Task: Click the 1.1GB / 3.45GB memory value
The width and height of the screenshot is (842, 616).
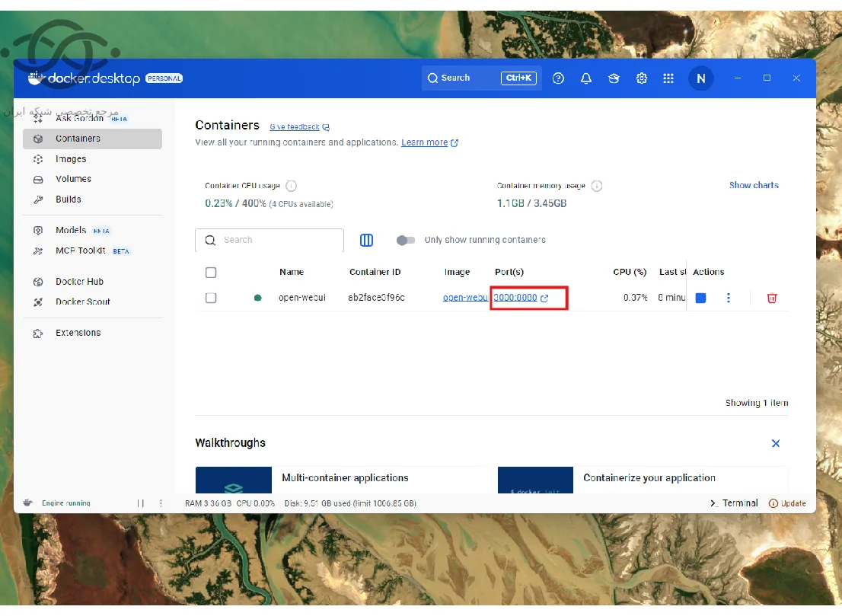Action: click(531, 203)
